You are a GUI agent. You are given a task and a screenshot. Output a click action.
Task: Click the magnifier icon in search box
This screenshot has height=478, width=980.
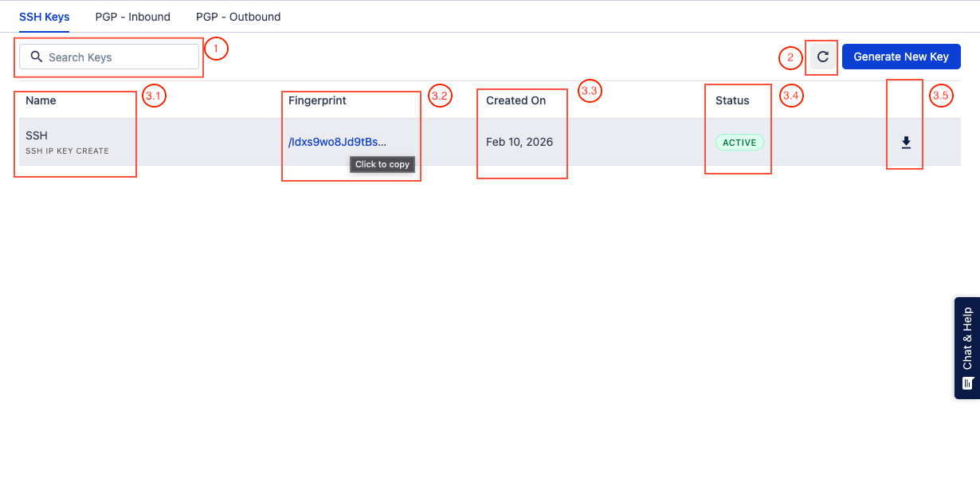tap(36, 57)
